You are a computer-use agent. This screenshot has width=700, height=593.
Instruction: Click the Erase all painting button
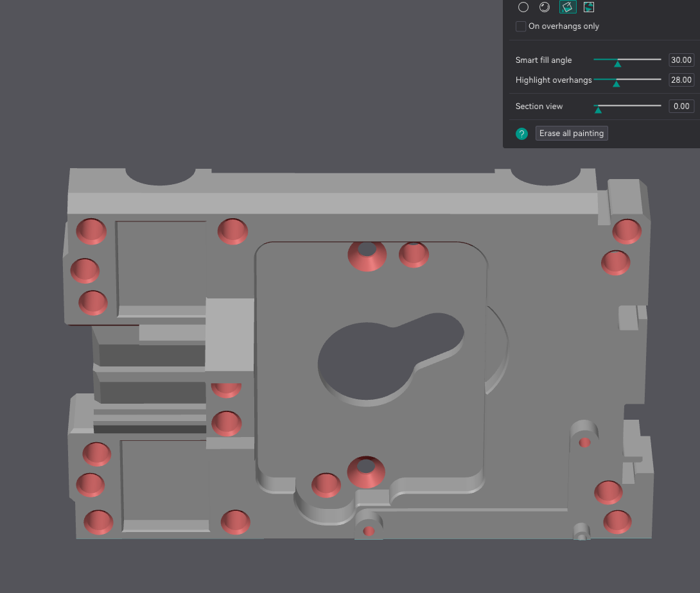click(x=572, y=133)
